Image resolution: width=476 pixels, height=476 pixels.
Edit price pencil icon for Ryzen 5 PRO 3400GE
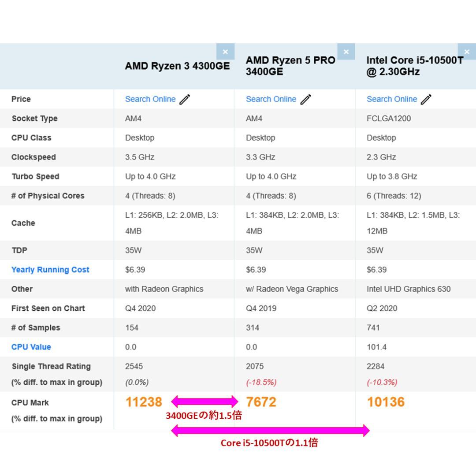pos(305,100)
